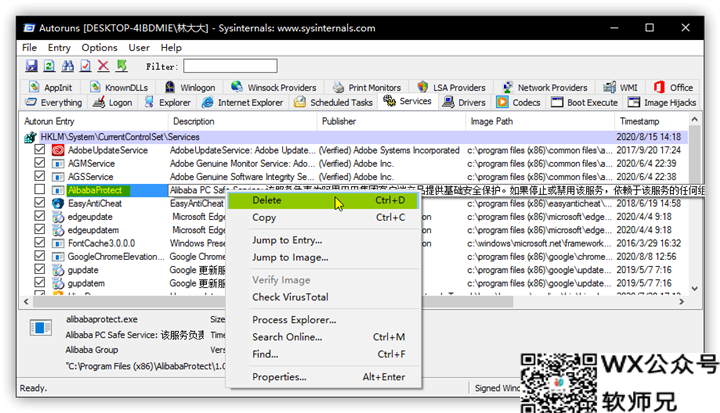
Task: Uncheck the FontCache3.0.0.0 checkbox
Action: 39,243
